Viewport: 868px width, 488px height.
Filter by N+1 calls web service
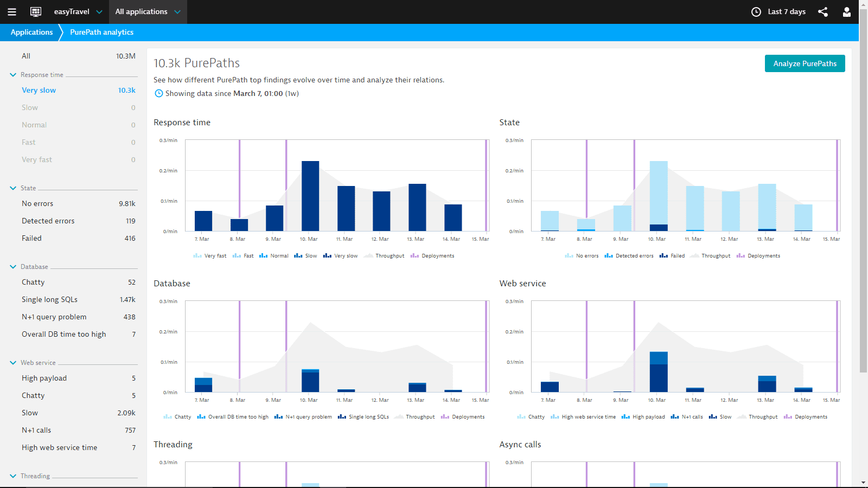pyautogui.click(x=78, y=431)
